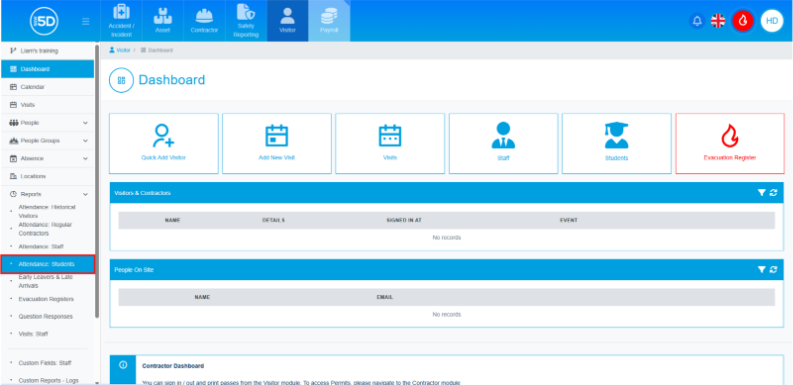
Task: Open the Evacuation Register tile
Action: click(730, 144)
